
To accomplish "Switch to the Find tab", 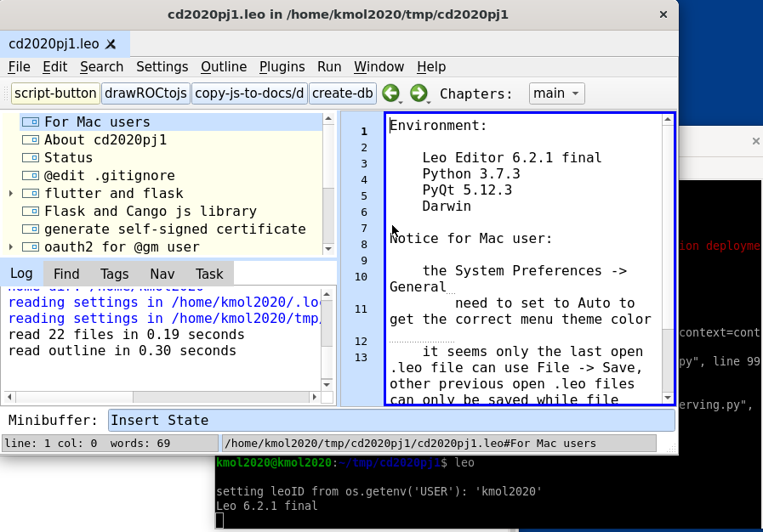I will point(66,274).
